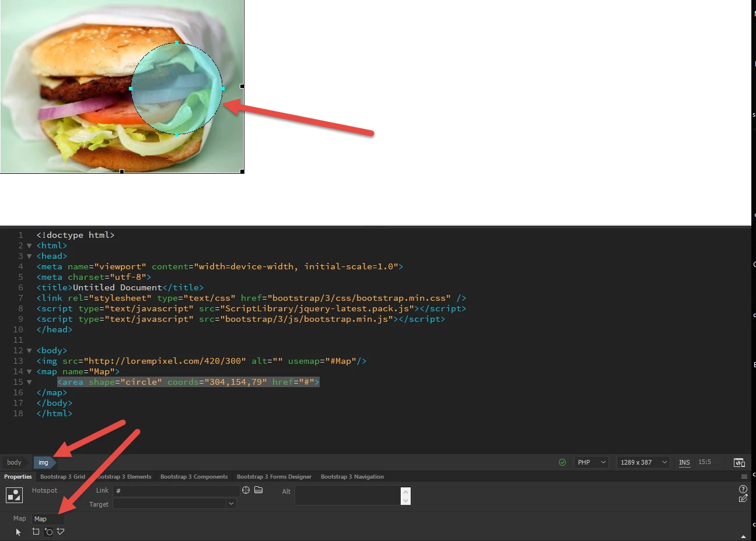Click the Map name input field
The width and height of the screenshot is (756, 541).
pyautogui.click(x=48, y=519)
